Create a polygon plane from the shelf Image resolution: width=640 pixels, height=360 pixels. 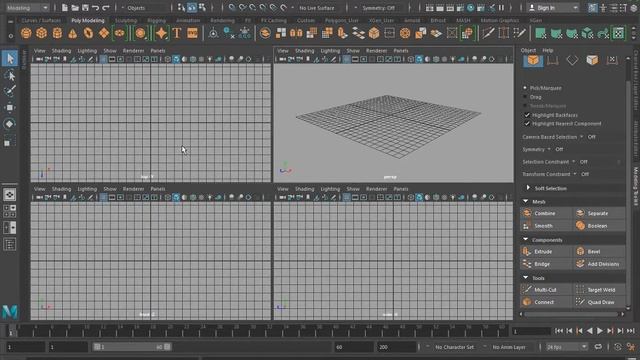104,33
